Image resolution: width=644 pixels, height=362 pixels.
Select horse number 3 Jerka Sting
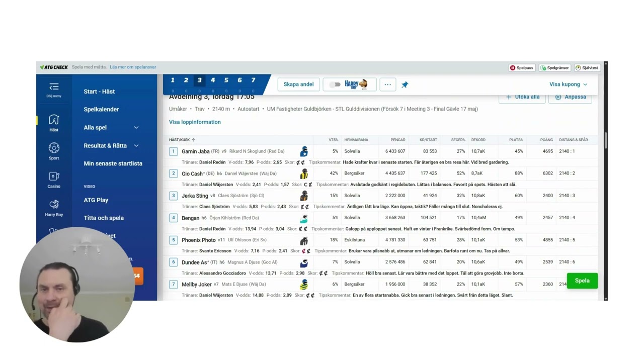pyautogui.click(x=173, y=196)
